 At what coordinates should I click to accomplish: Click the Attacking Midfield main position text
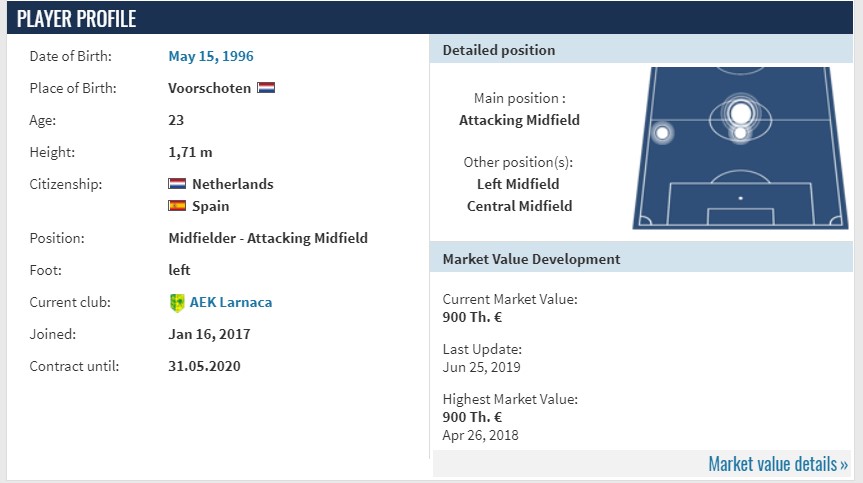tap(519, 120)
